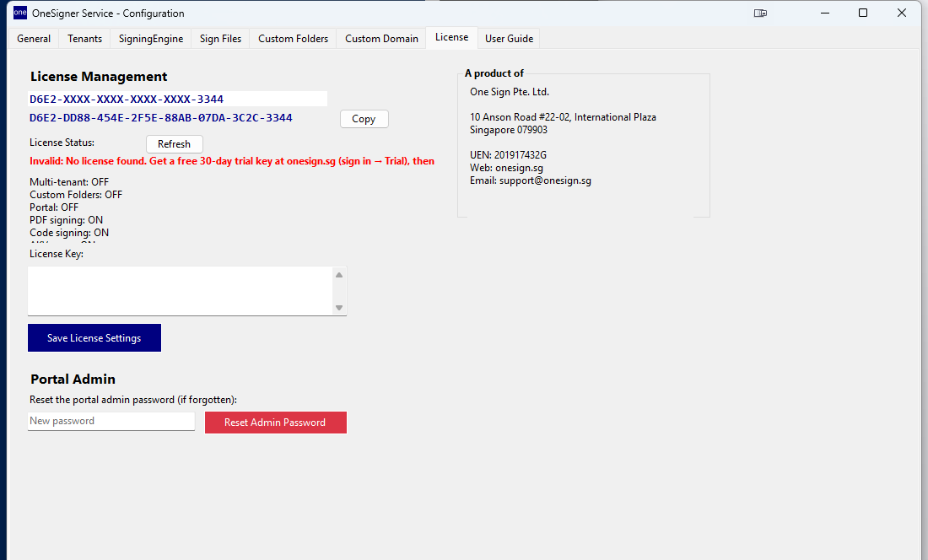Open the Custom Domain tab

pyautogui.click(x=381, y=39)
